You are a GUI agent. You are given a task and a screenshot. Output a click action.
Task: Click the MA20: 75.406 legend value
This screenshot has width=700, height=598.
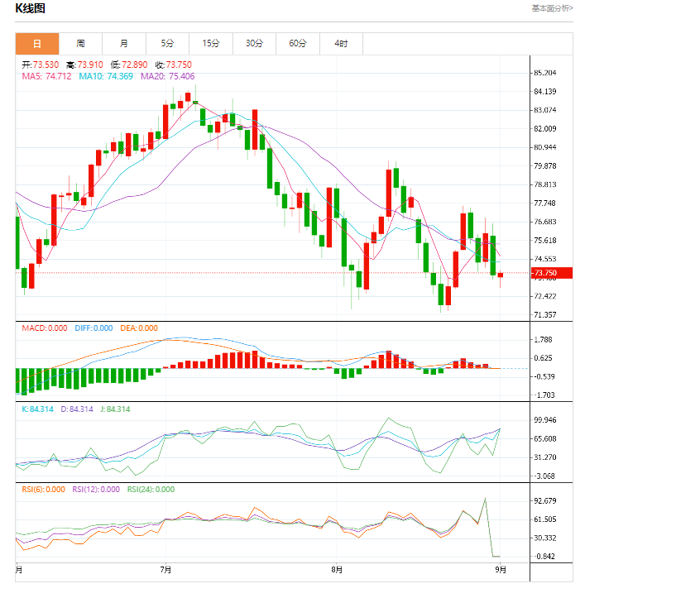click(x=167, y=76)
